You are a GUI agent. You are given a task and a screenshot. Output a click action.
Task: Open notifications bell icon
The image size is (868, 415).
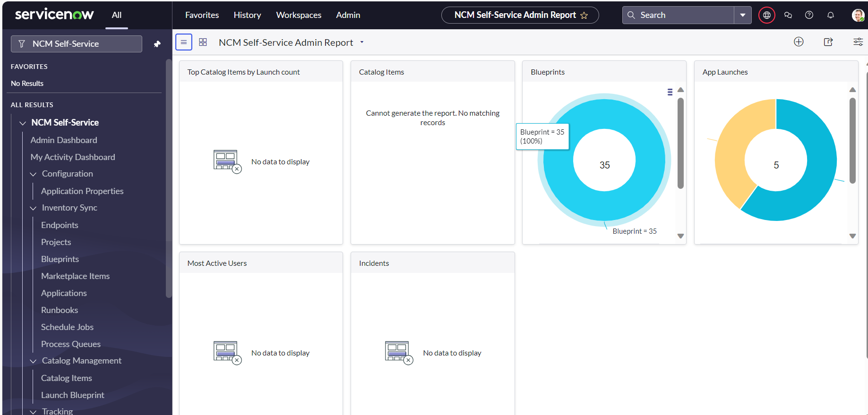click(830, 15)
